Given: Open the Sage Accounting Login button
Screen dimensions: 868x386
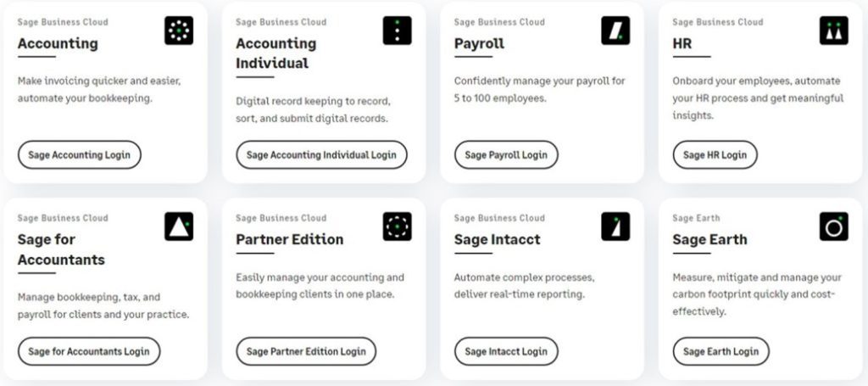Looking at the screenshot, I should pos(79,155).
